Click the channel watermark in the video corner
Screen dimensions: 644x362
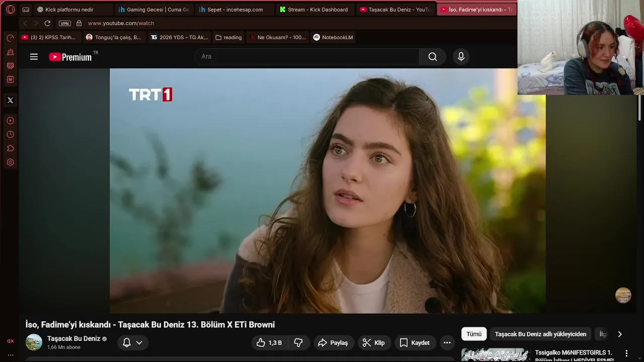tap(623, 295)
